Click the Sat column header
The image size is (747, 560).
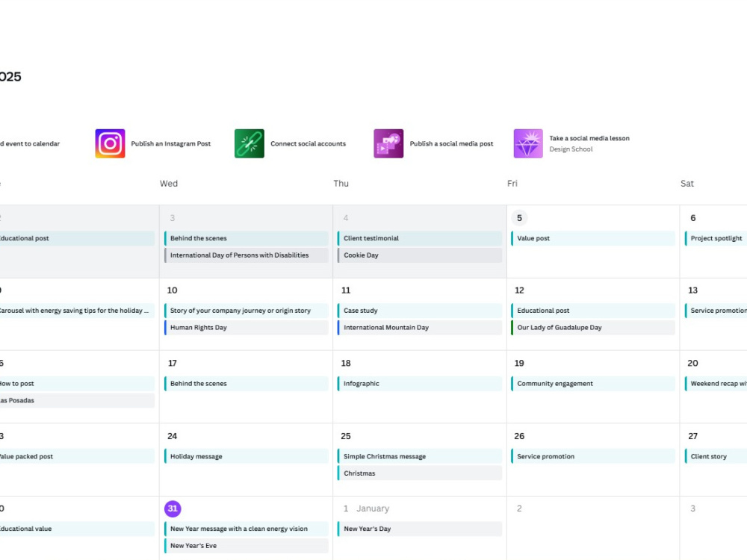point(687,184)
